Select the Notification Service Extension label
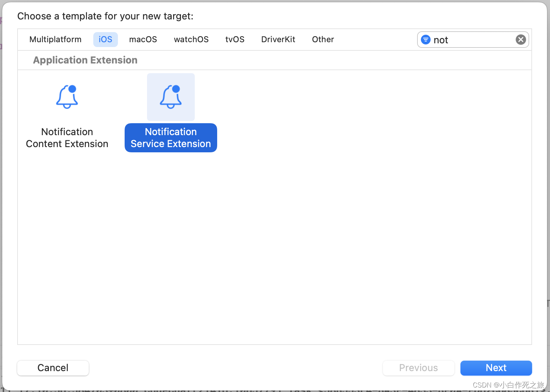The width and height of the screenshot is (550, 392). [x=171, y=138]
